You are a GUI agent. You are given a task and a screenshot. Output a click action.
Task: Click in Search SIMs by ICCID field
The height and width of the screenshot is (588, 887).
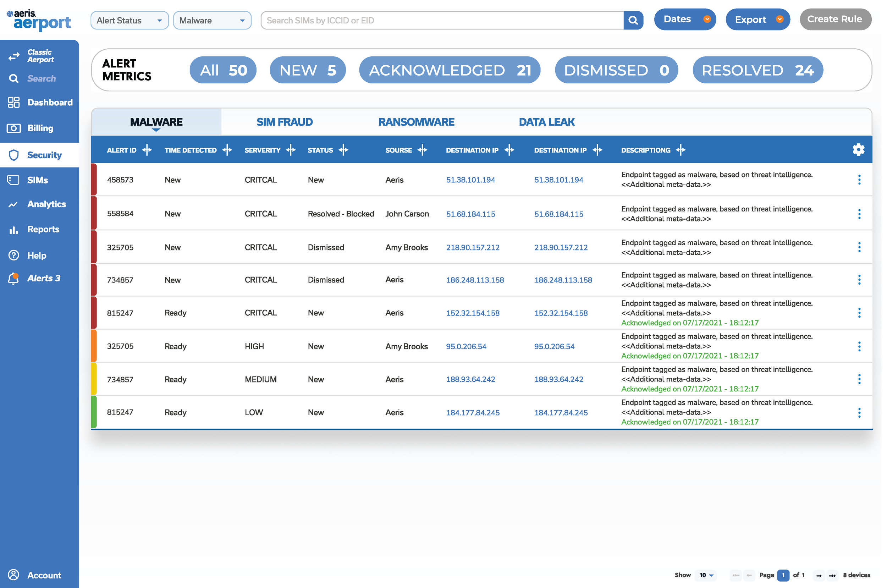tap(442, 20)
